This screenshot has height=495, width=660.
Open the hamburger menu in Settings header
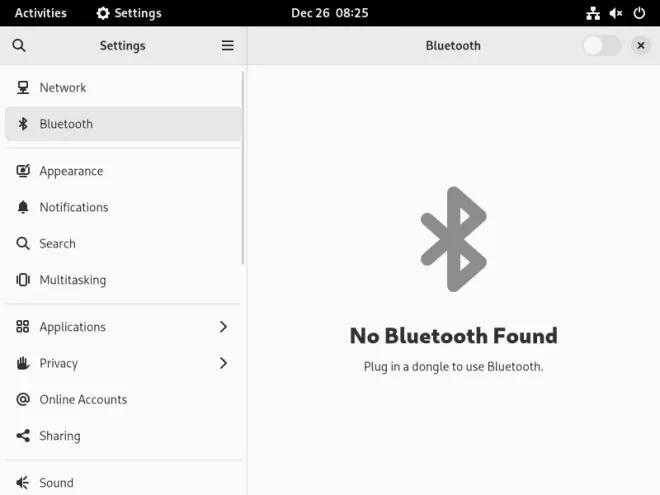coord(228,45)
